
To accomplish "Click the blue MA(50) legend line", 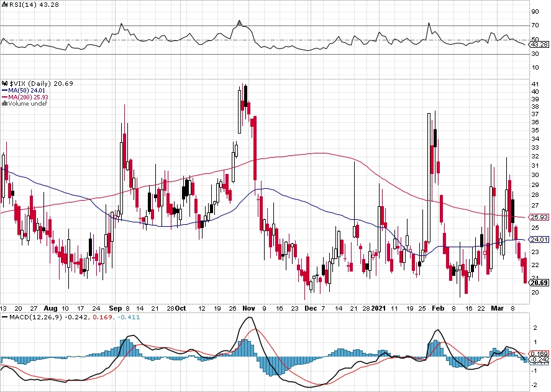I will 4,90.
